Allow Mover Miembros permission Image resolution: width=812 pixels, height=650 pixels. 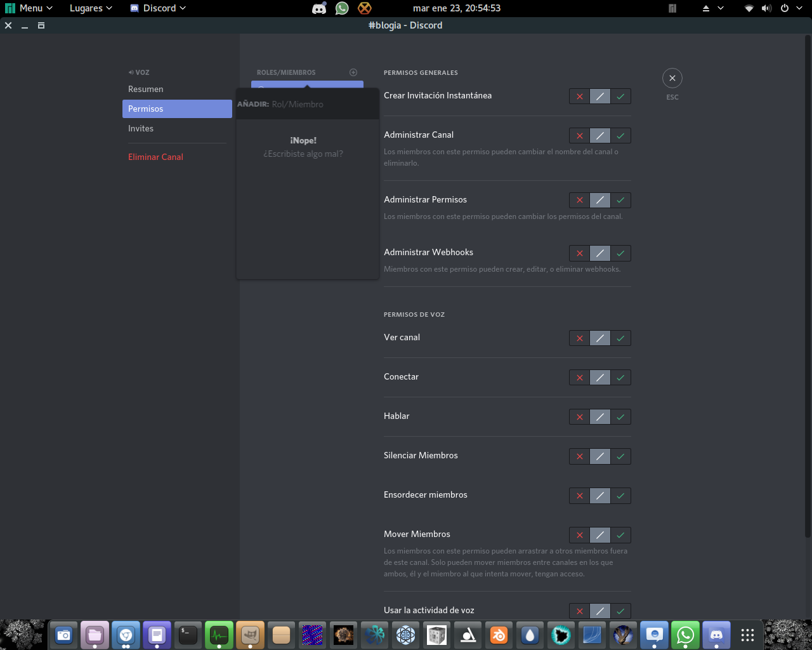[620, 535]
